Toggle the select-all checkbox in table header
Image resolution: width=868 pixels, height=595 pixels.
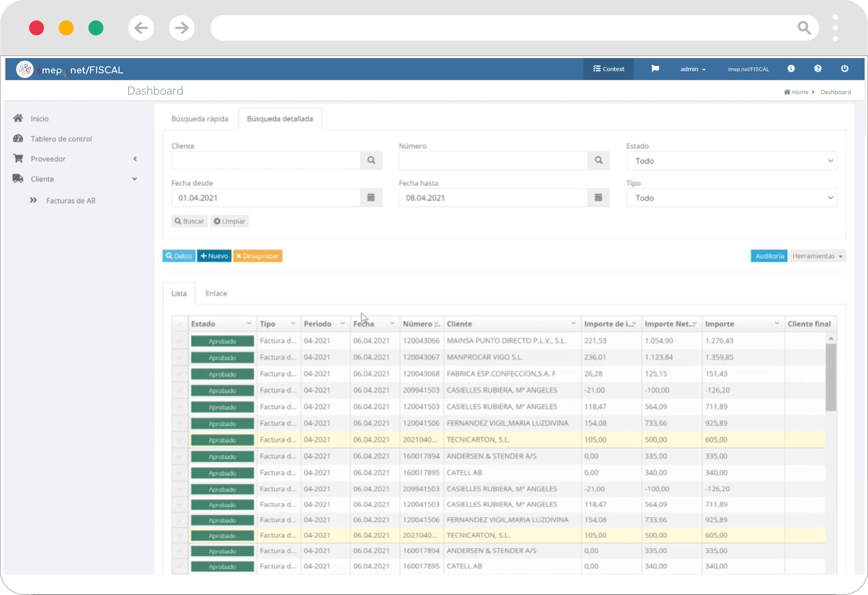click(180, 324)
